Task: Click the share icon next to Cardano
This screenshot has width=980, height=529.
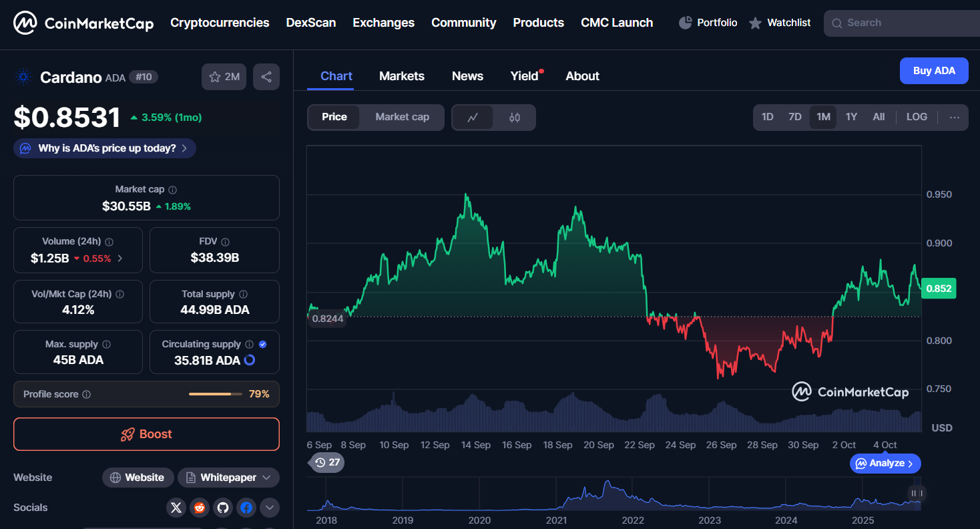Action: click(x=266, y=77)
